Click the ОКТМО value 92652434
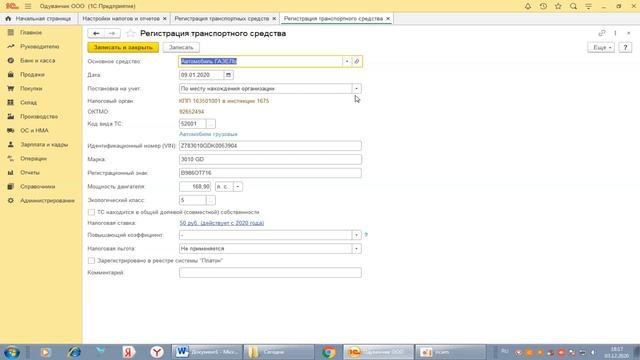The height and width of the screenshot is (360, 640). [191, 112]
